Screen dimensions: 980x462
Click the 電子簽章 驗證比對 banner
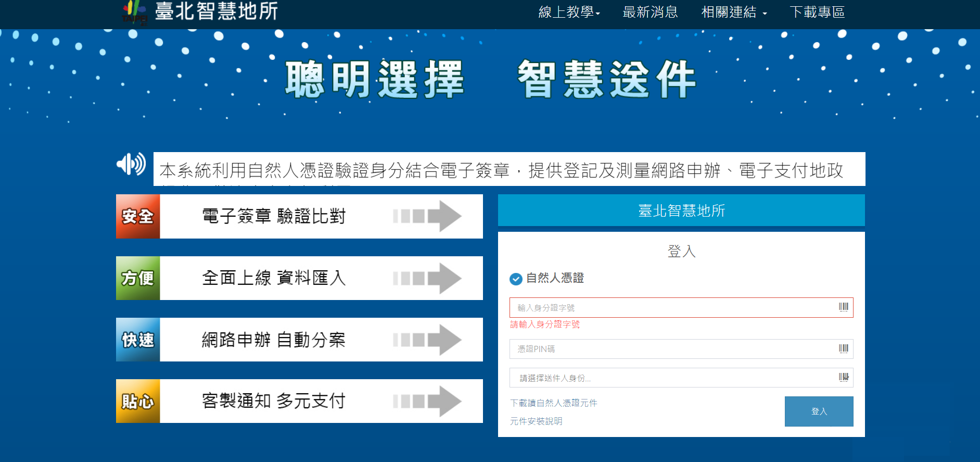[x=299, y=216]
